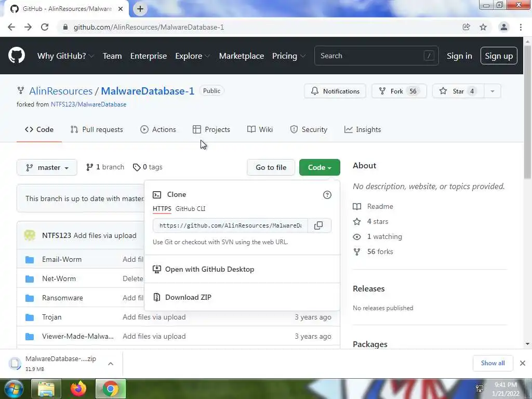This screenshot has width=532, height=399.
Task: Click the site lock icon in address bar
Action: 65,27
